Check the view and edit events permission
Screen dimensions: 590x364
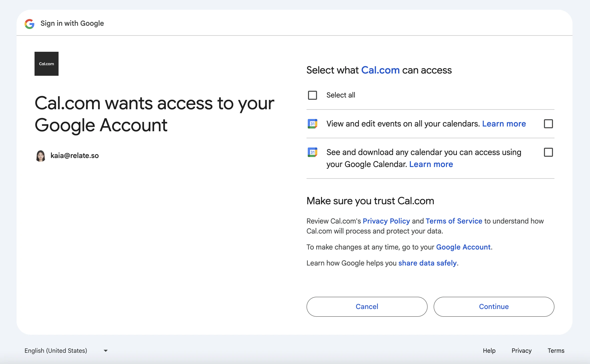click(548, 123)
